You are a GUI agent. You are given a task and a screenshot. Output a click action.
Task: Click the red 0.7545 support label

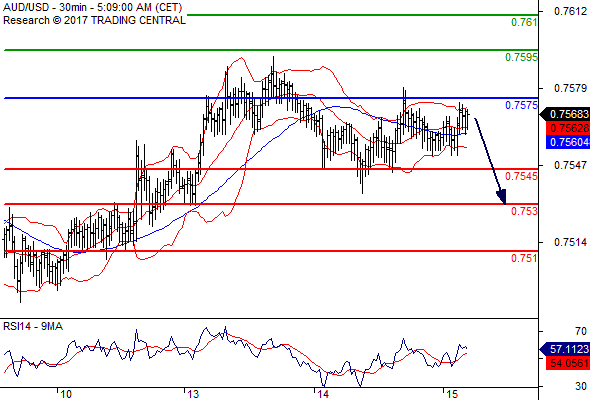(521, 176)
